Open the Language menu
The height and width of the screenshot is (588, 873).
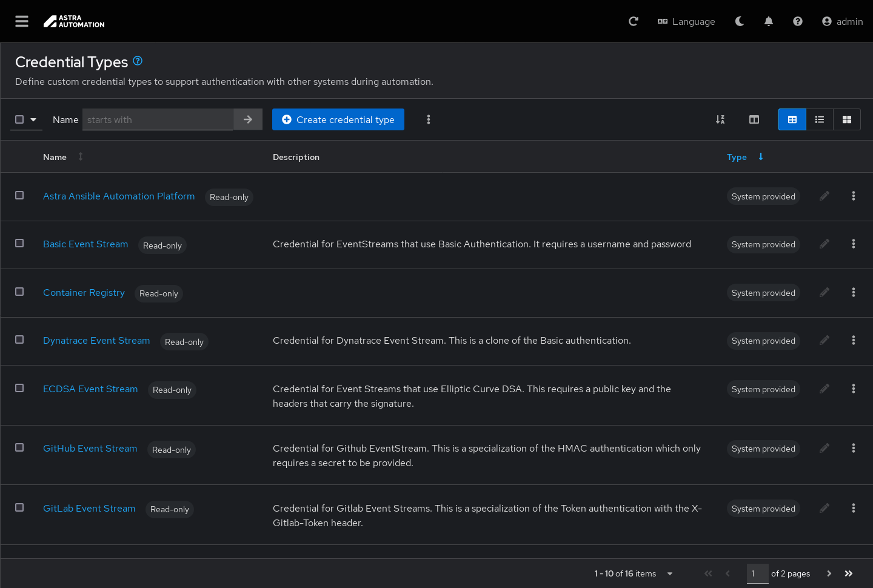click(686, 21)
